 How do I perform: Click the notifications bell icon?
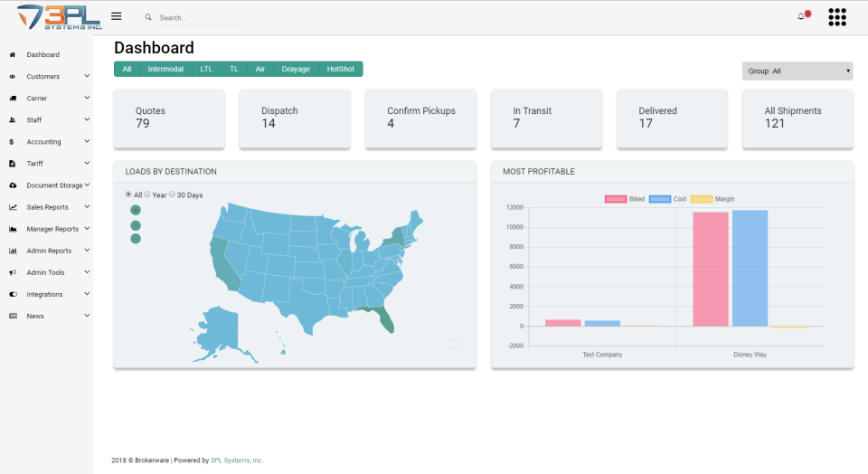[800, 16]
